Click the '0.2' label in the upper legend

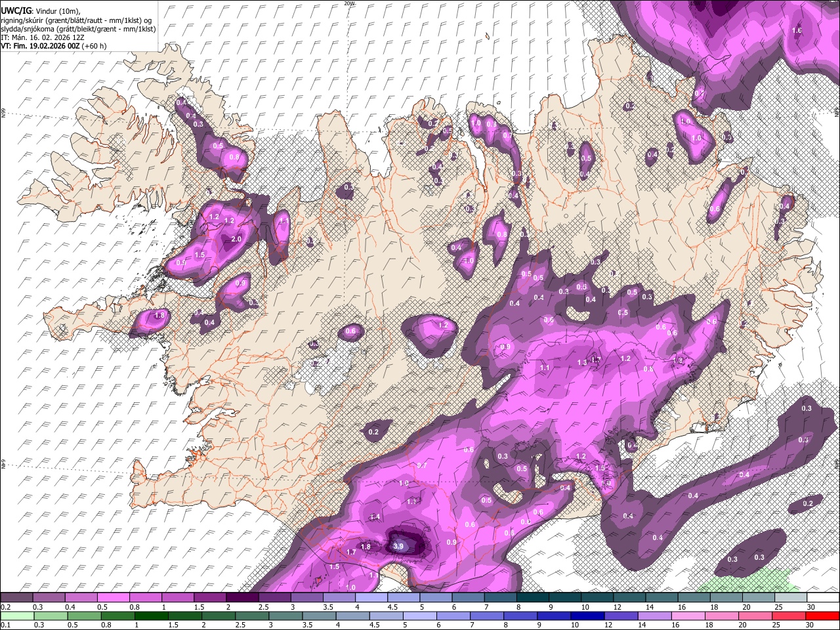[5, 607]
